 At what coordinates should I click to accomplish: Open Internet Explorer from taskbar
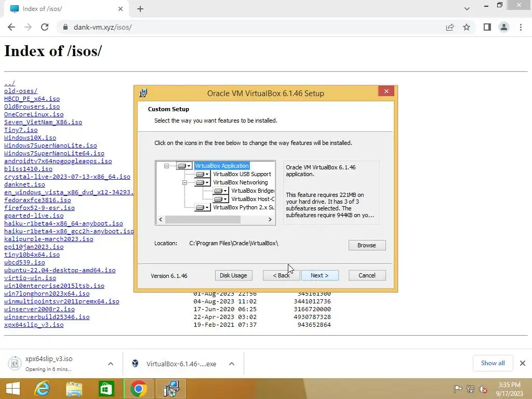tap(43, 389)
